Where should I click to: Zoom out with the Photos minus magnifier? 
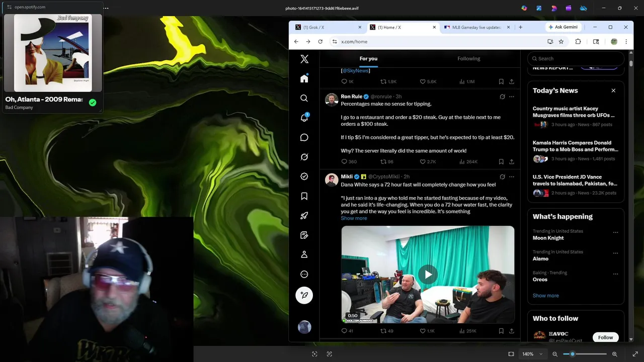pos(555,354)
